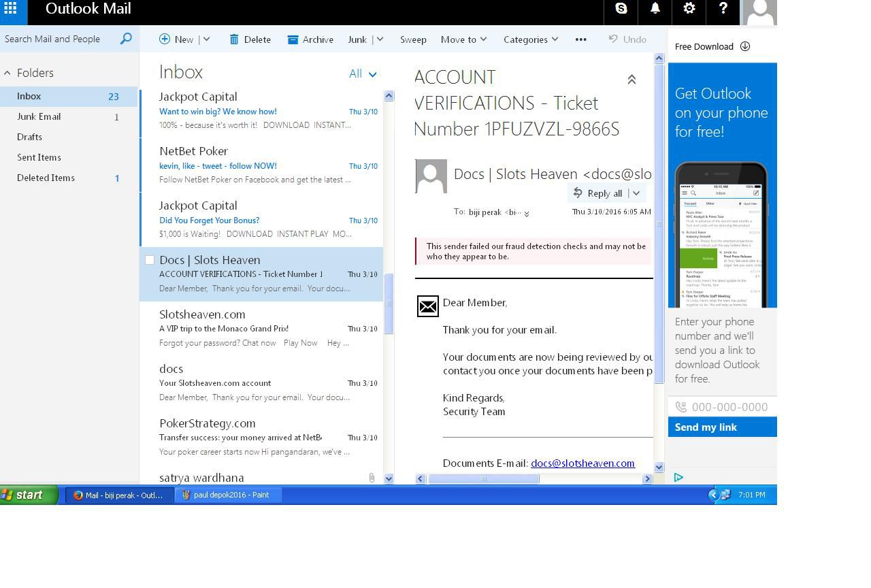Switch to the paul depok2016 Paint window
Image resolution: width=871 pixels, height=588 pixels.
pyautogui.click(x=228, y=495)
